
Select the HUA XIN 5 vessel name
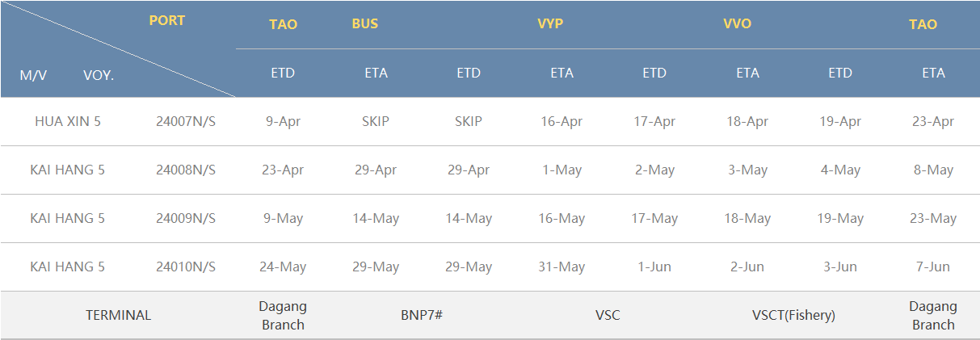(x=68, y=122)
